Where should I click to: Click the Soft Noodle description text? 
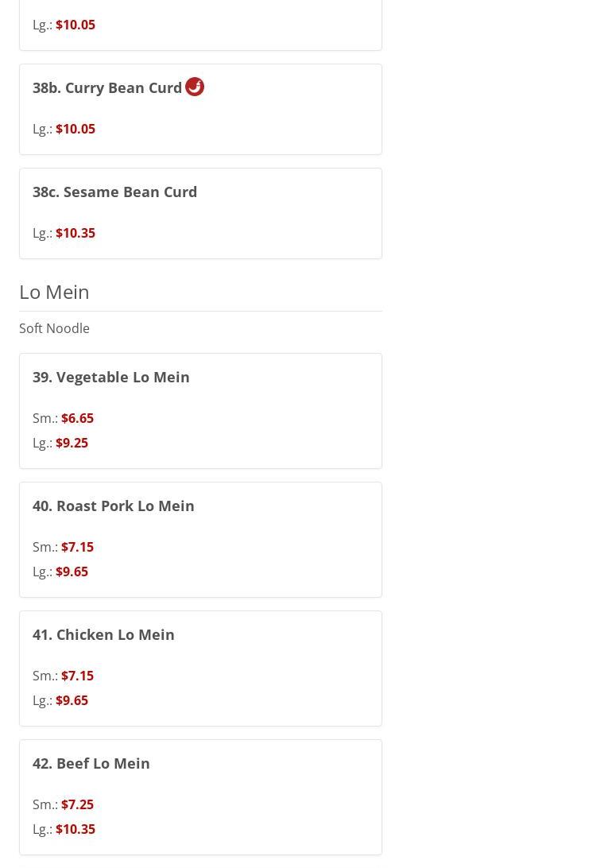54,328
